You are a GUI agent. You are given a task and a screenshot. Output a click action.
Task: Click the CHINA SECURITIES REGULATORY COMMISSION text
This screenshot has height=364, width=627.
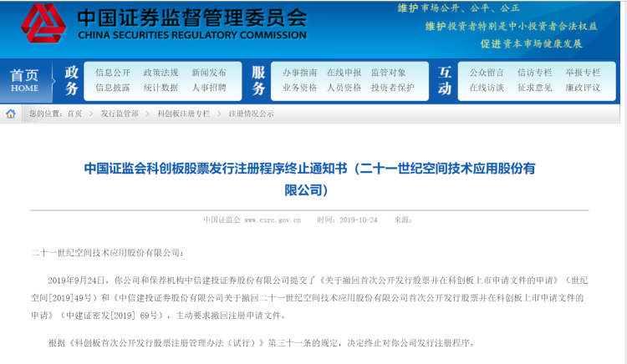[x=192, y=36]
